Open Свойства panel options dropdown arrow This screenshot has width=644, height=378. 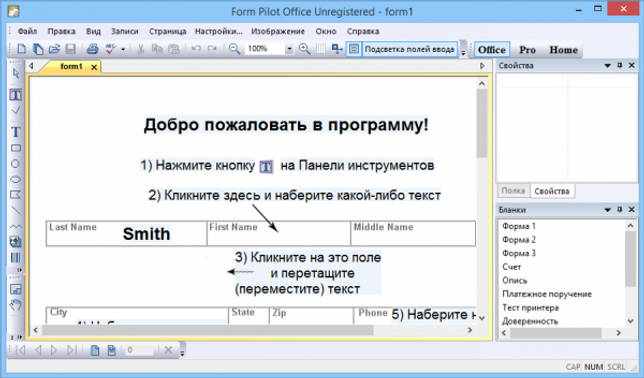pyautogui.click(x=607, y=66)
